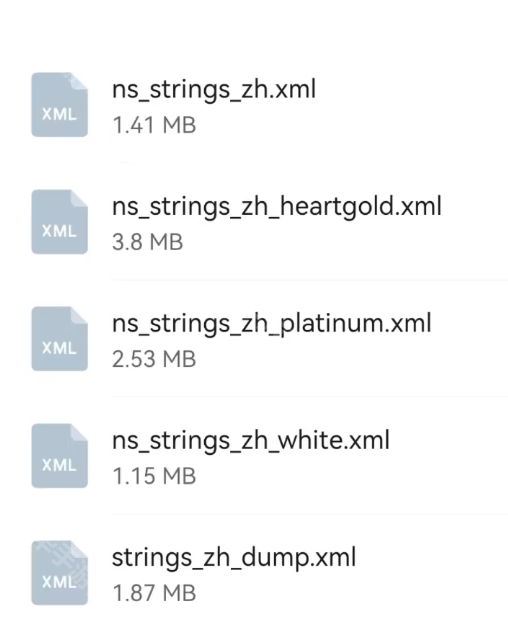Click the ns_strings_zh_white.xml XML icon
Screen dimensions: 508x619
point(60,456)
